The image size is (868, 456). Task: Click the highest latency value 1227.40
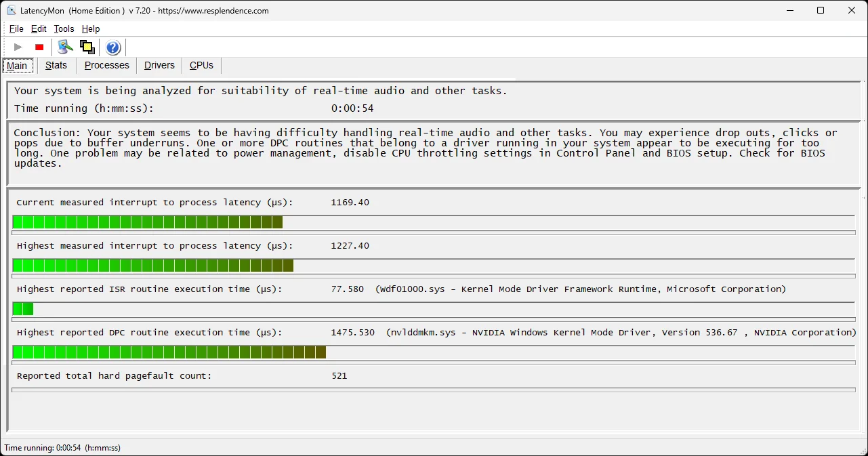point(350,246)
